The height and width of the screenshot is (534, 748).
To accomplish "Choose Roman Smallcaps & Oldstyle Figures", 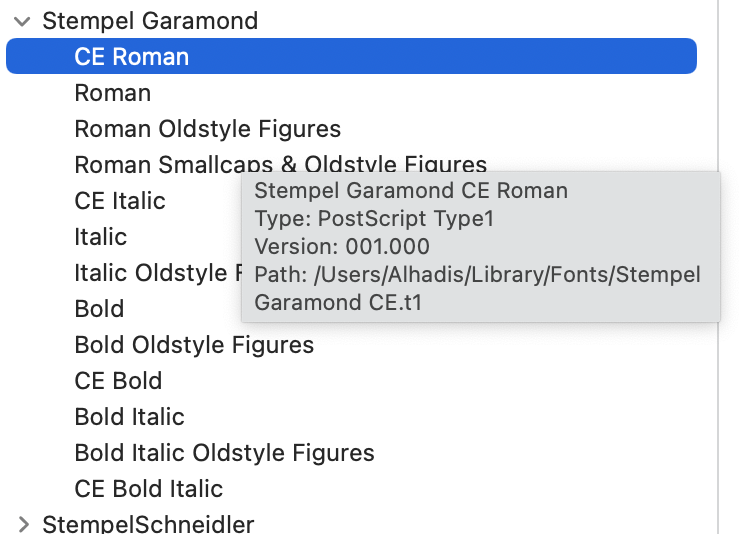I will 280,164.
